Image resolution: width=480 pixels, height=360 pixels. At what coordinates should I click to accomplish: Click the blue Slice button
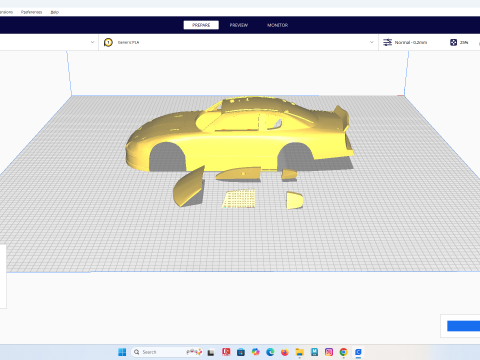tap(463, 326)
